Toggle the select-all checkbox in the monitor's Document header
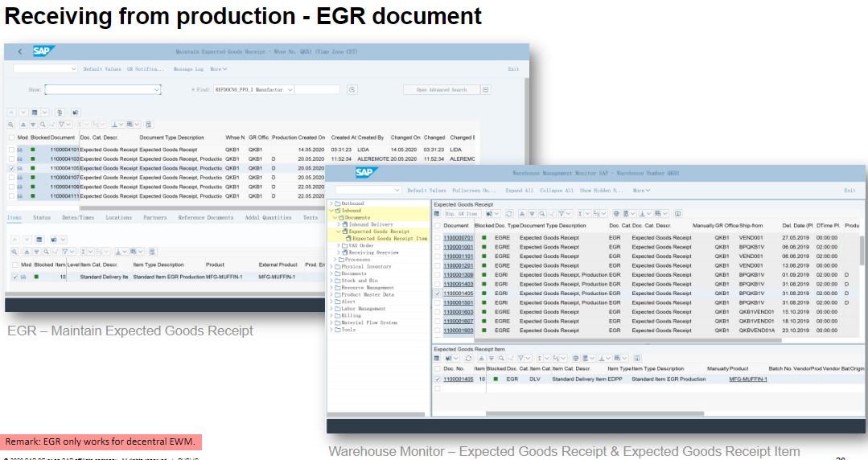This screenshot has height=460, width=868. coord(438,226)
